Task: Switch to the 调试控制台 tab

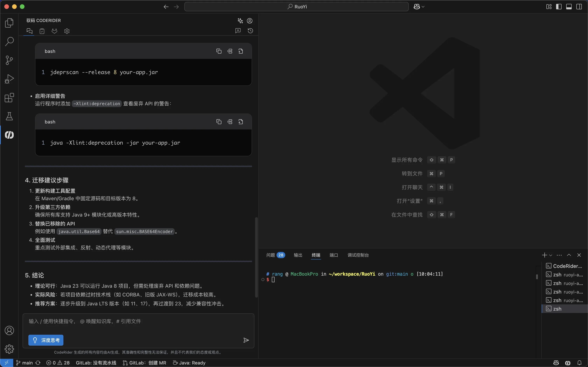Action: [x=358, y=255]
